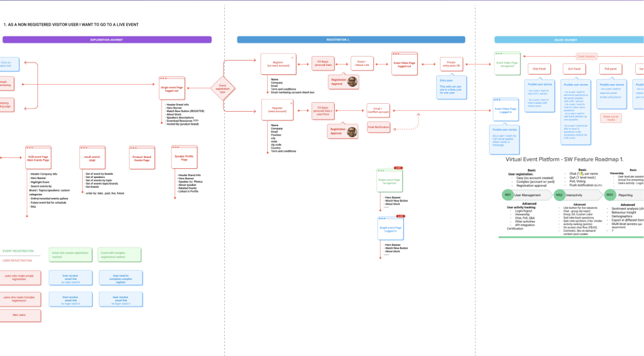
Task: Select the Email / Unique Link node
Action: pyautogui.click(x=362, y=64)
